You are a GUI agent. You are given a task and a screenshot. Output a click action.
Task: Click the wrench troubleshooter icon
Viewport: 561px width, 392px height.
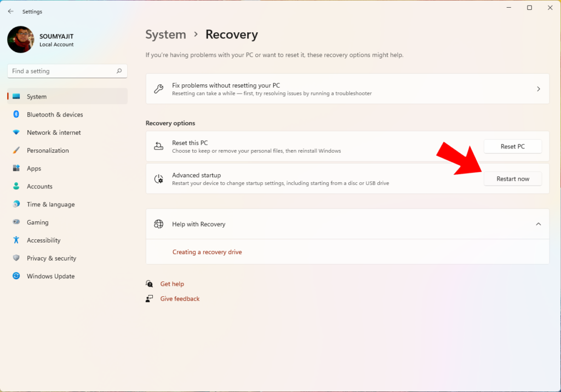click(x=158, y=89)
